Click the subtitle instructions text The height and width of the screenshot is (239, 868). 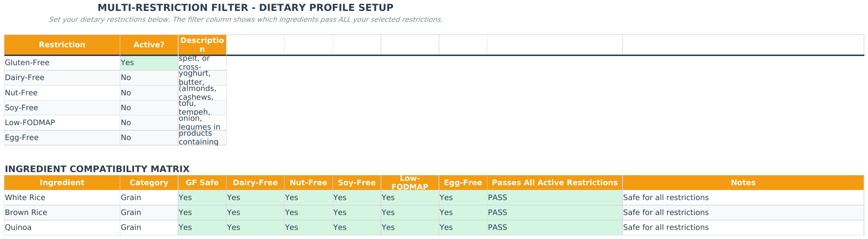point(246,20)
